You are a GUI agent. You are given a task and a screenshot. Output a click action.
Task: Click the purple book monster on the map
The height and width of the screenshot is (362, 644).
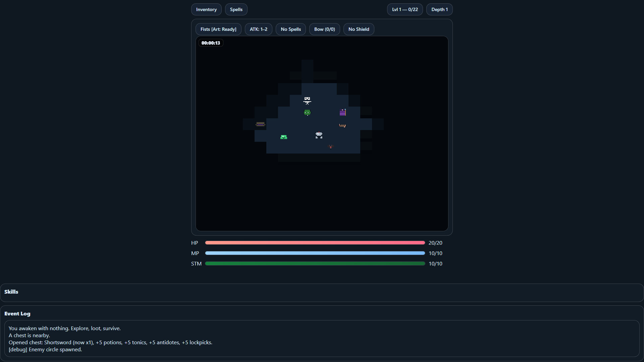[x=342, y=112]
